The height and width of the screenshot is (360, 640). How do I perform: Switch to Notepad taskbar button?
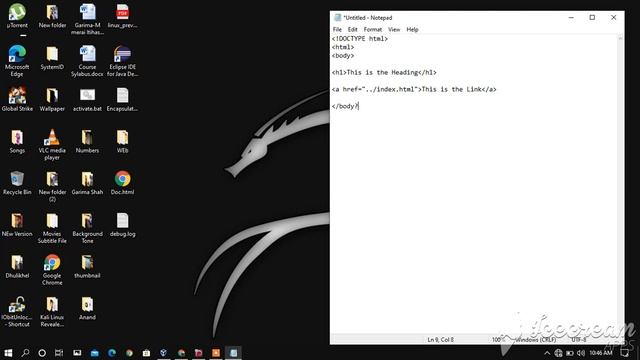233,353
